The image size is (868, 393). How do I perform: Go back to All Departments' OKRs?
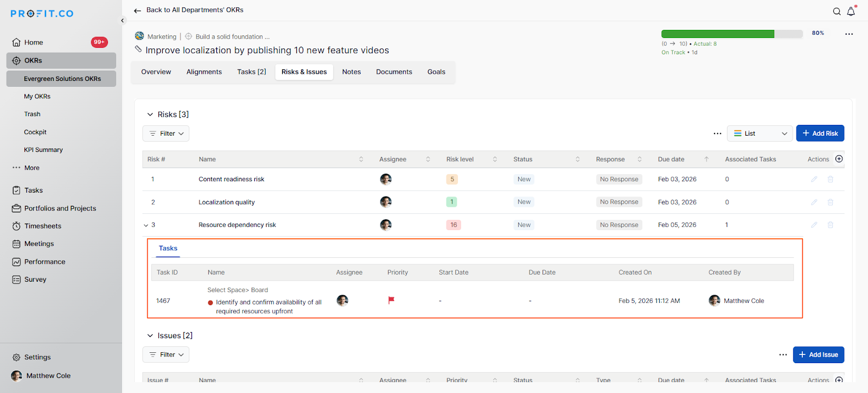(189, 10)
